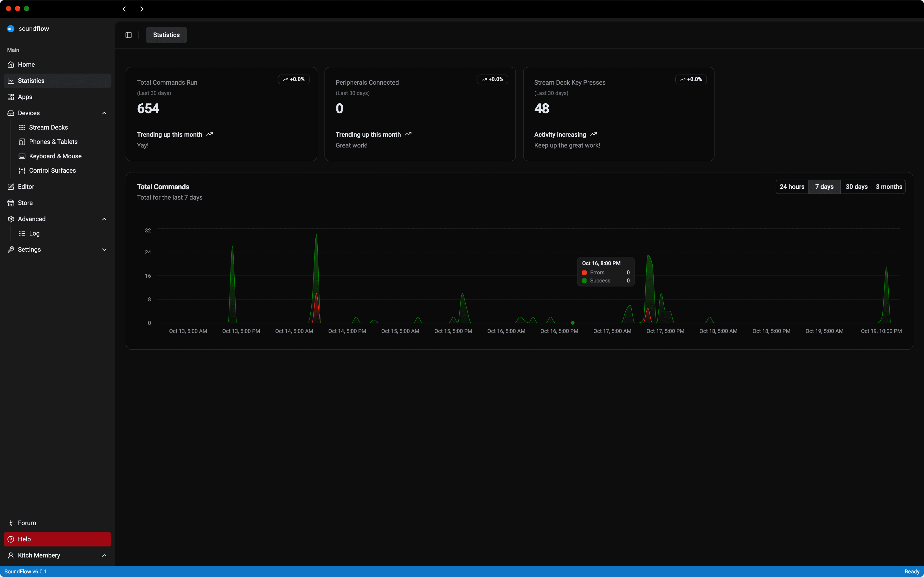This screenshot has width=924, height=577.
Task: Open Stream Decks grid icon
Action: [x=22, y=127]
